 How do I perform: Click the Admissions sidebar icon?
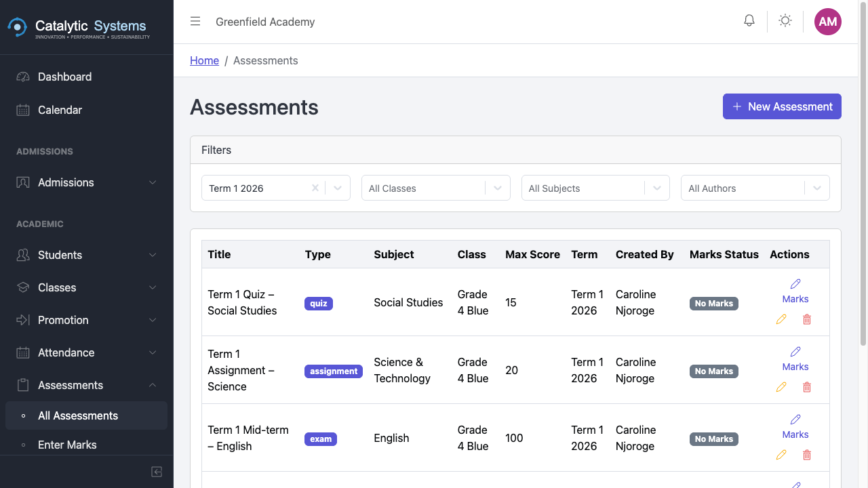(23, 182)
